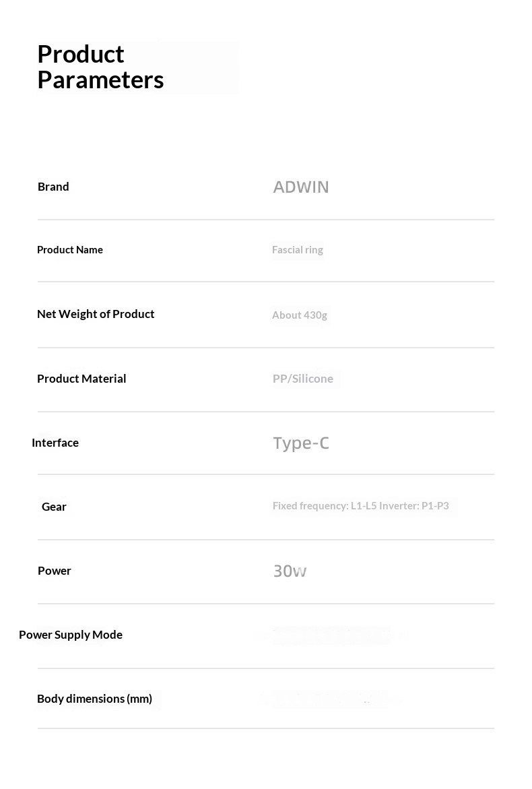Click the blank Power Supply Mode value
This screenshot has height=789, width=532.
(x=332, y=635)
